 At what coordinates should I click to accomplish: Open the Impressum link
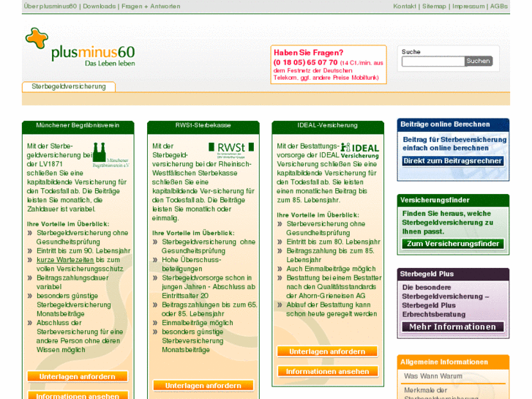point(468,6)
